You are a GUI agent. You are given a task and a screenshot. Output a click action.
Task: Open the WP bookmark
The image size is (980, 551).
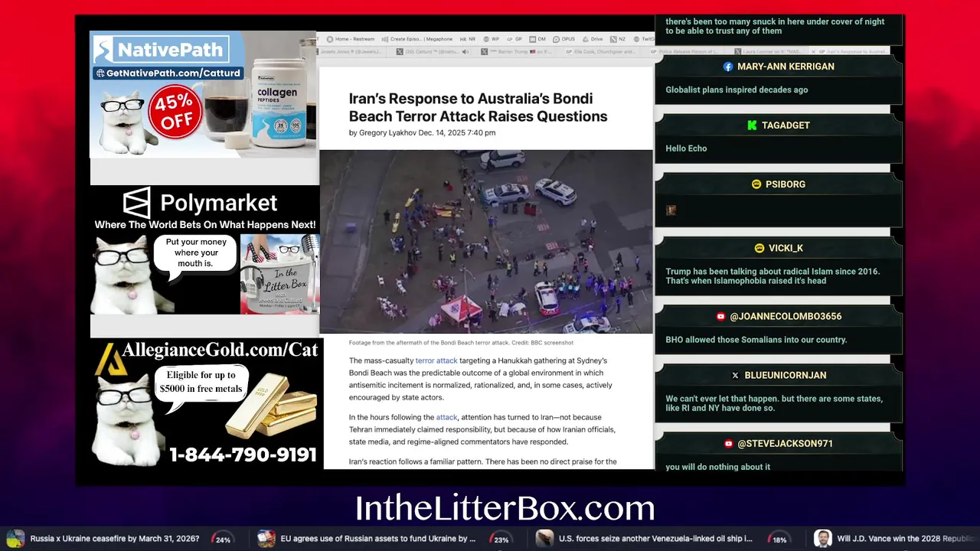coord(491,39)
